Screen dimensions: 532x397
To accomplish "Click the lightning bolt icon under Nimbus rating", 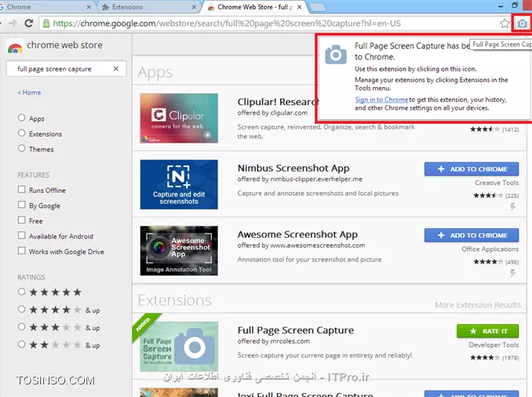I will [512, 206].
